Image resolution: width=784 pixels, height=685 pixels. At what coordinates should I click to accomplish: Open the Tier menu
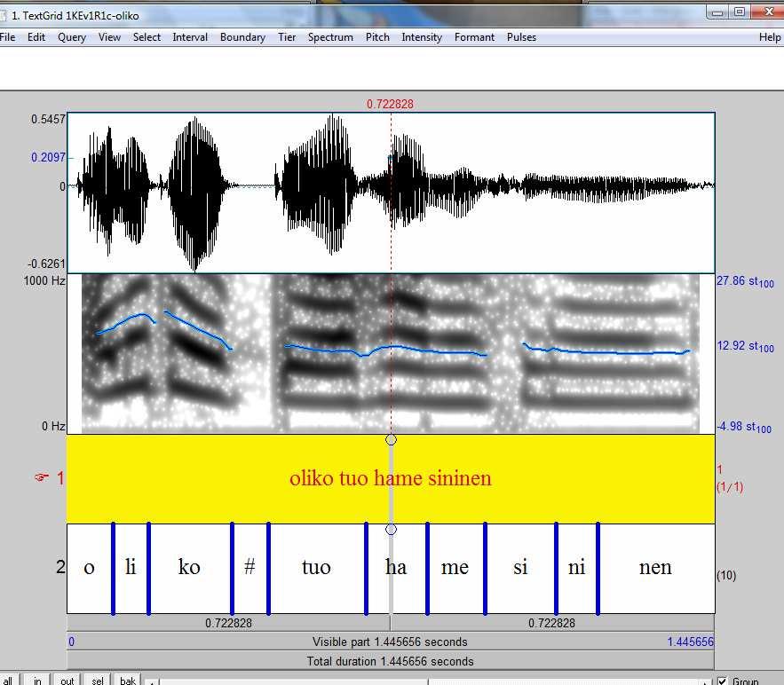coord(287,37)
